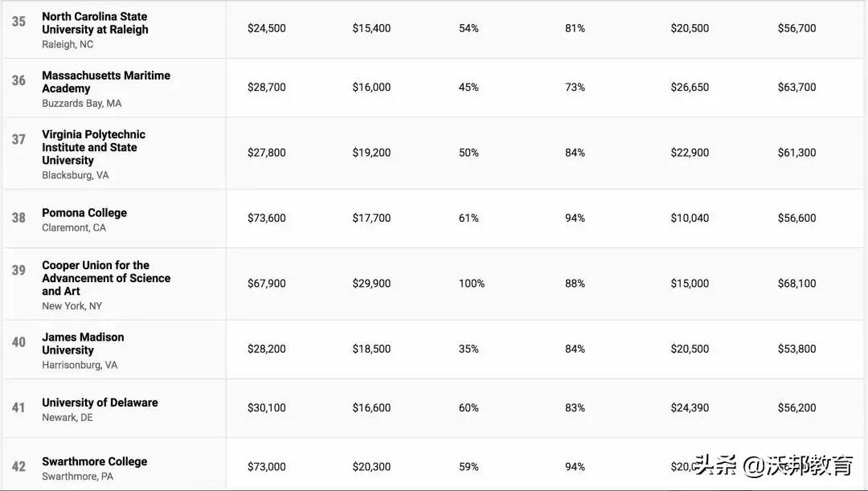Image resolution: width=868 pixels, height=491 pixels.
Task: Select Swarthmore College entry
Action: click(x=95, y=461)
